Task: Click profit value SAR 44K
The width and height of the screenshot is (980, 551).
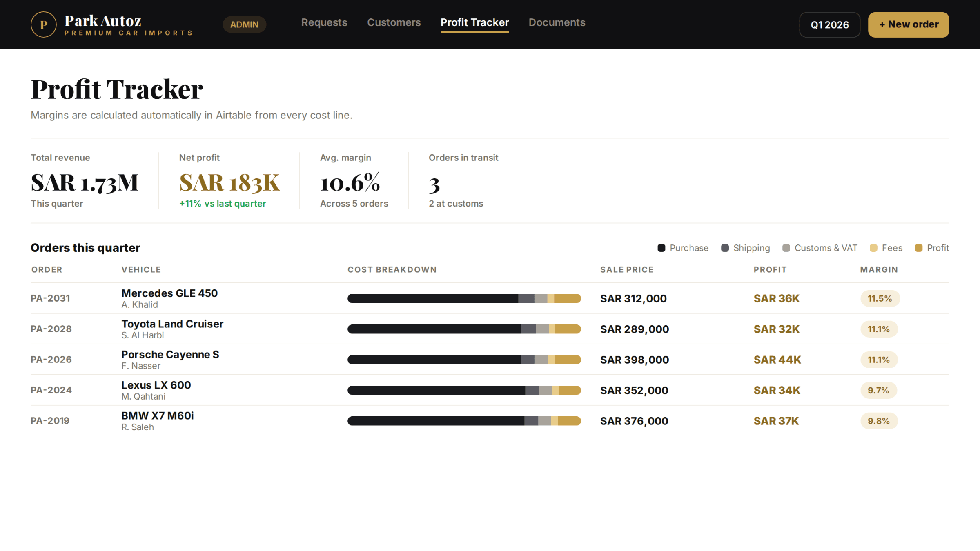Action: point(777,360)
